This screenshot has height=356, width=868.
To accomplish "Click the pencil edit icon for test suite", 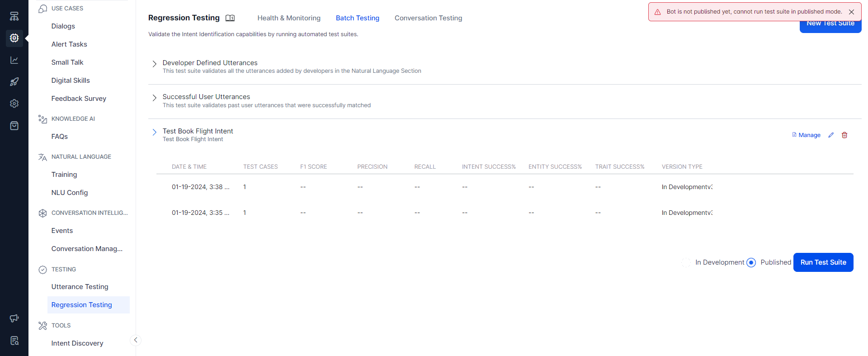I will (x=831, y=135).
